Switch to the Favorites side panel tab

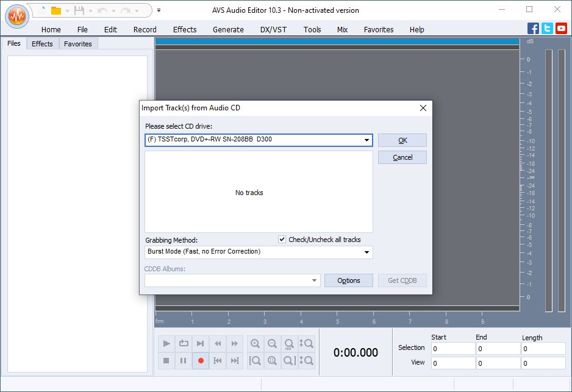tap(78, 44)
